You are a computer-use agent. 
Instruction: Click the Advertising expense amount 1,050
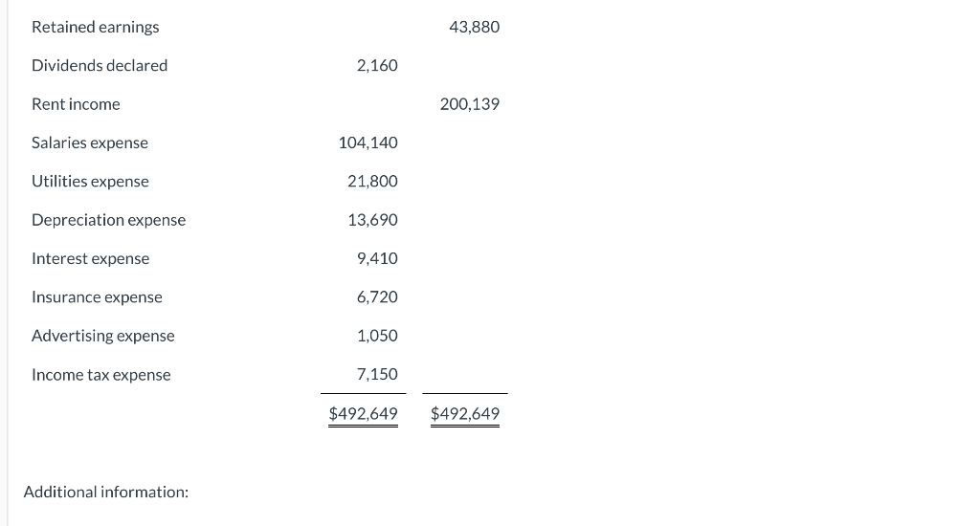tap(377, 336)
